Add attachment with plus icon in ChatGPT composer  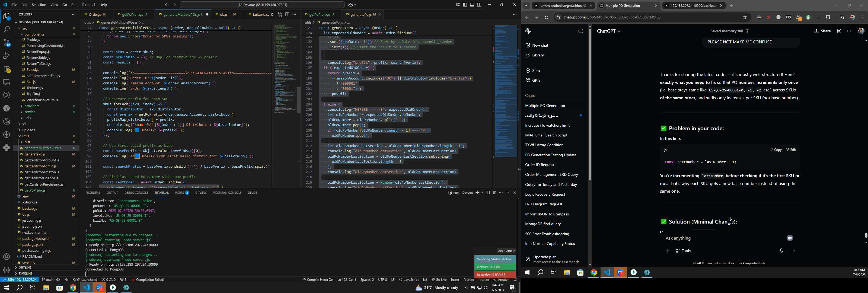(x=668, y=251)
